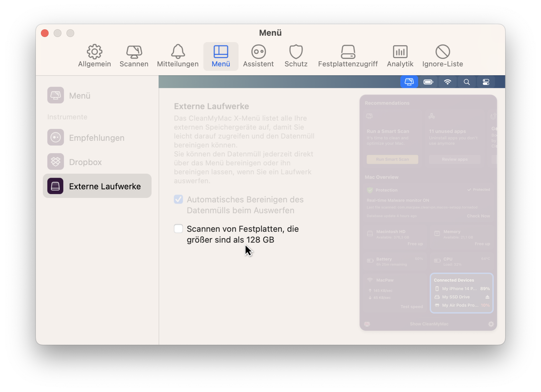541x392 pixels.
Task: Select Menü in the sidebar
Action: click(x=97, y=95)
